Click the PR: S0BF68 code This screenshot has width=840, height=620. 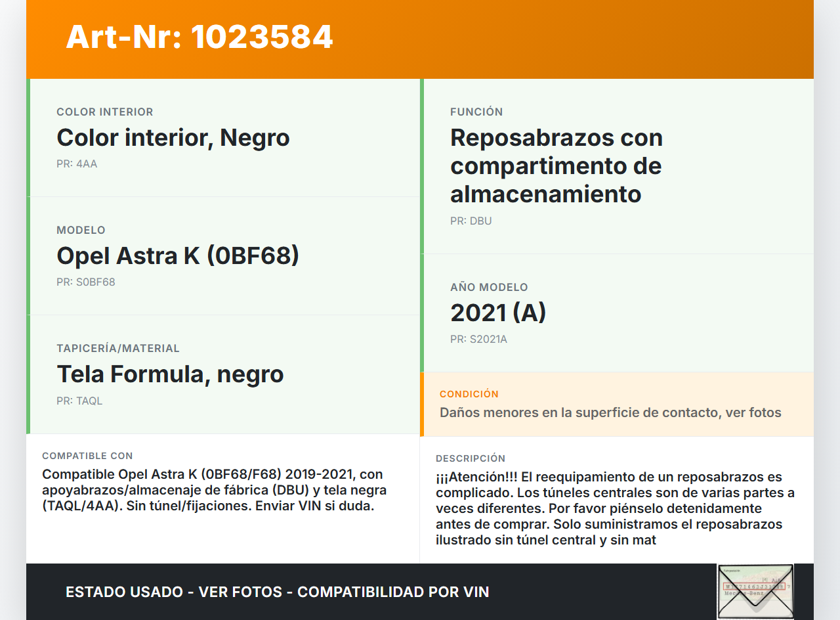click(86, 282)
